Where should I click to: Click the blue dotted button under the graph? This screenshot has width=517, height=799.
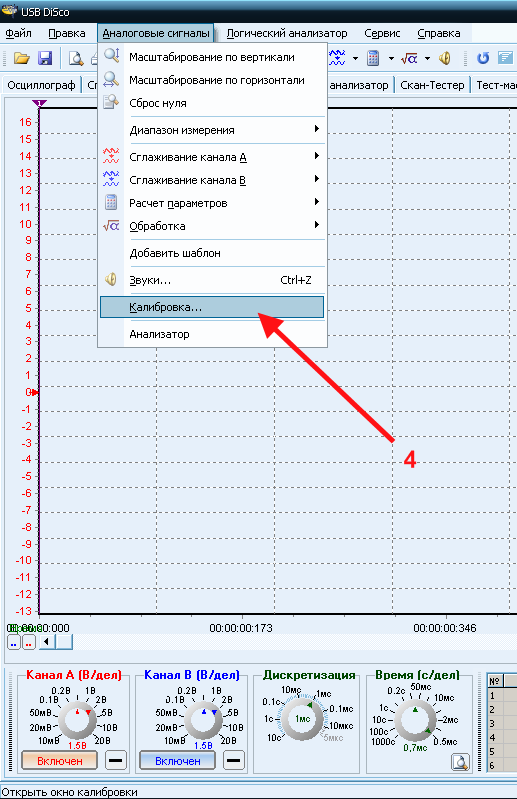click(x=13, y=642)
